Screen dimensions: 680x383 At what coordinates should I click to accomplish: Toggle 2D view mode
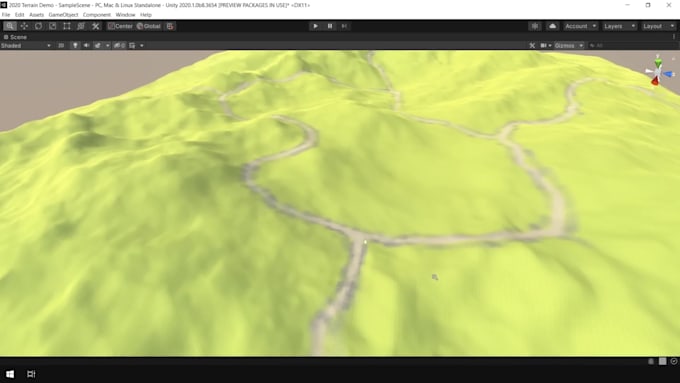tap(61, 46)
